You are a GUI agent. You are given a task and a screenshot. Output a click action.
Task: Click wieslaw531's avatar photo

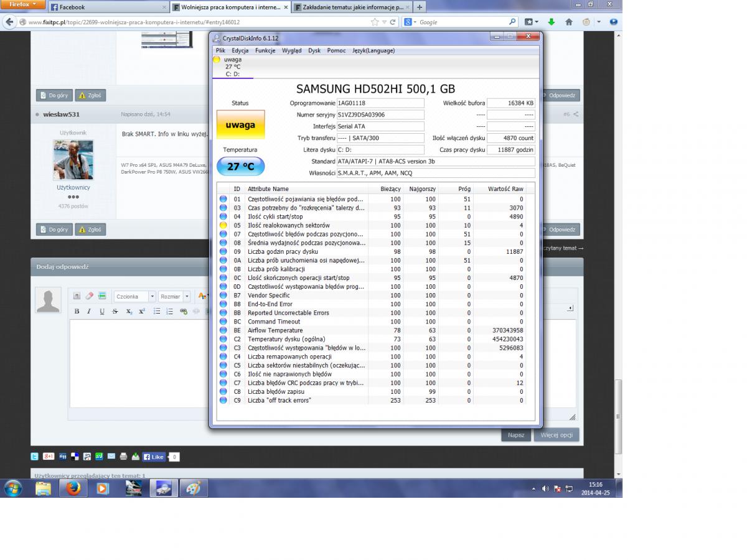[x=73, y=160]
